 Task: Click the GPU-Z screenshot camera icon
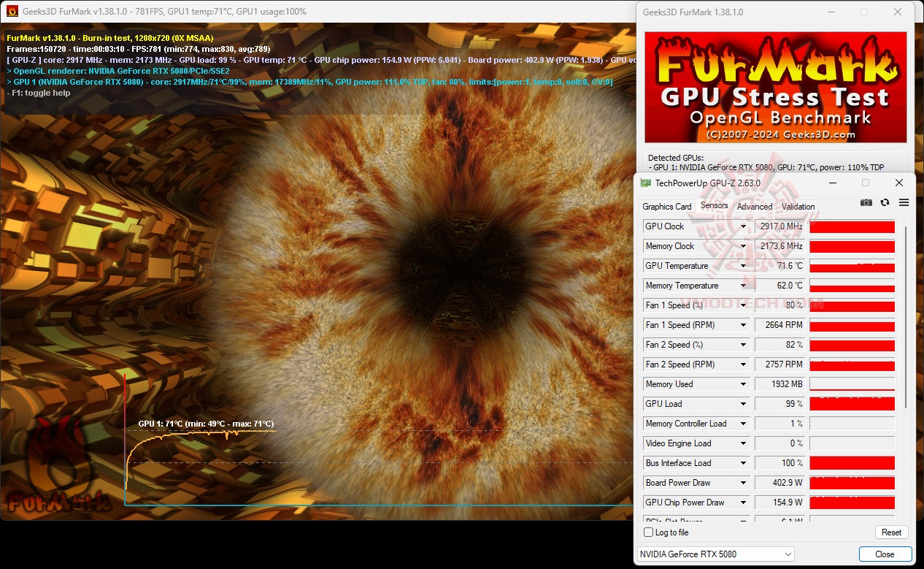pyautogui.click(x=866, y=203)
